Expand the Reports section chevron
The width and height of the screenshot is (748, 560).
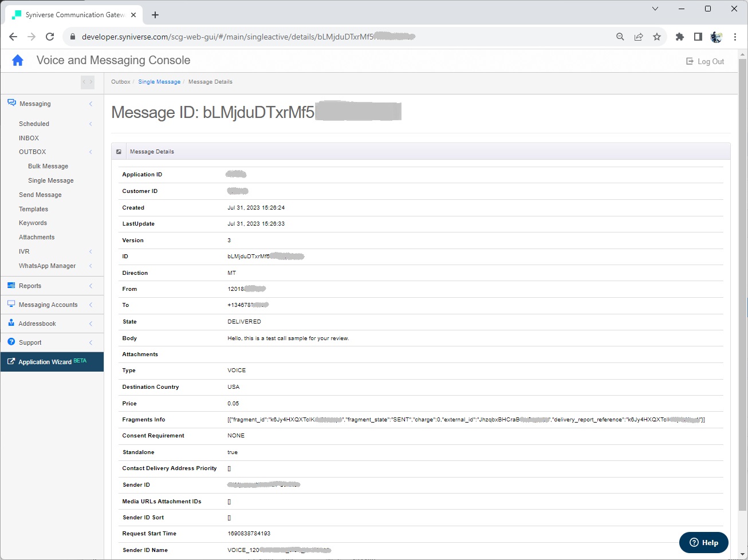point(91,286)
